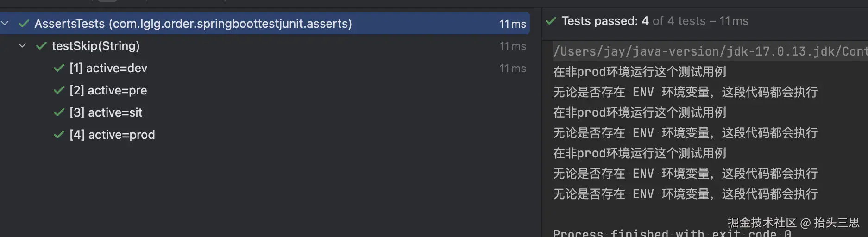Select test case [2] active=pre
This screenshot has width=868, height=237.
pyautogui.click(x=108, y=90)
